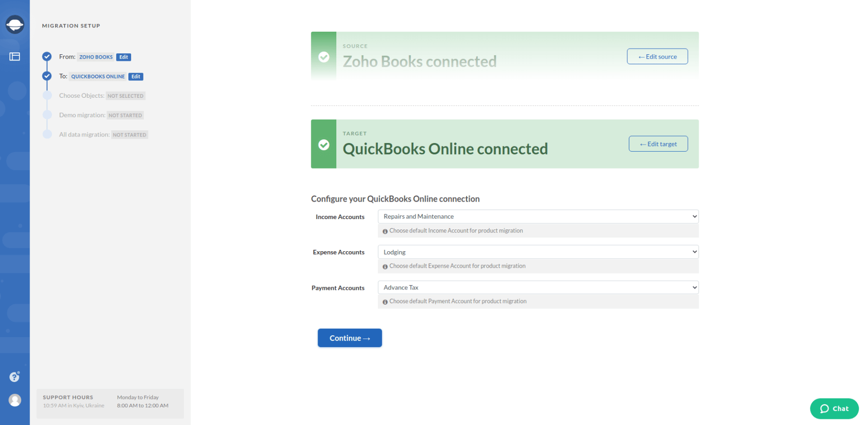Viewport: 868px width, 425px height.
Task: Click the TARGET label text
Action: [355, 134]
